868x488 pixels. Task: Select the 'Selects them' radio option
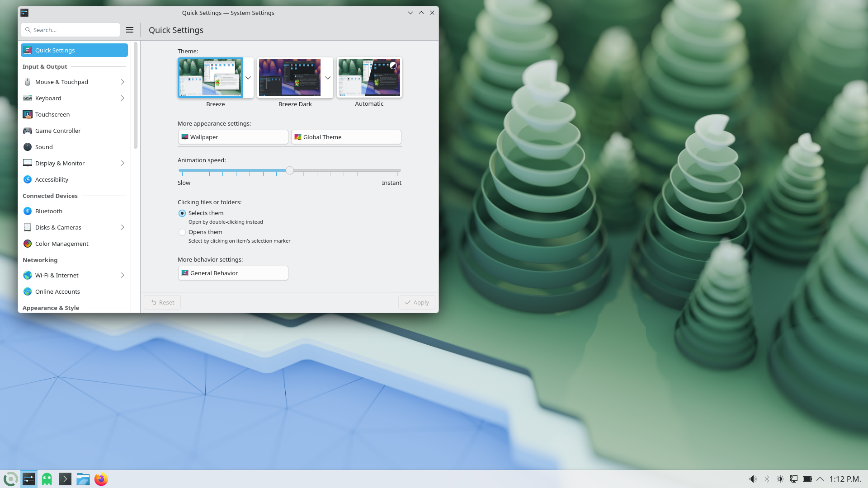(x=182, y=213)
